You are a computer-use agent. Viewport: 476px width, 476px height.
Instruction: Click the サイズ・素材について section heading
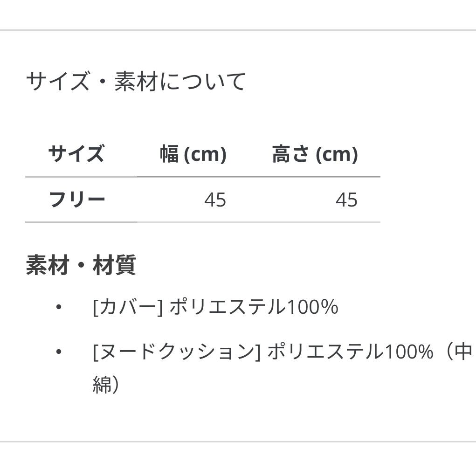(136, 82)
